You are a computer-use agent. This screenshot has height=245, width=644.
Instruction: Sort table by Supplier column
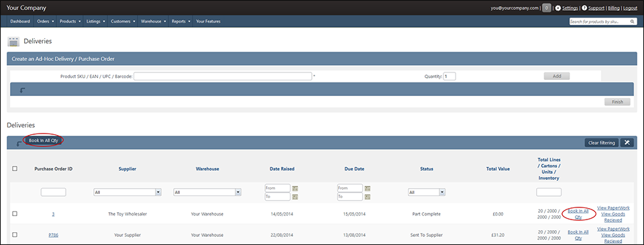[x=127, y=169]
